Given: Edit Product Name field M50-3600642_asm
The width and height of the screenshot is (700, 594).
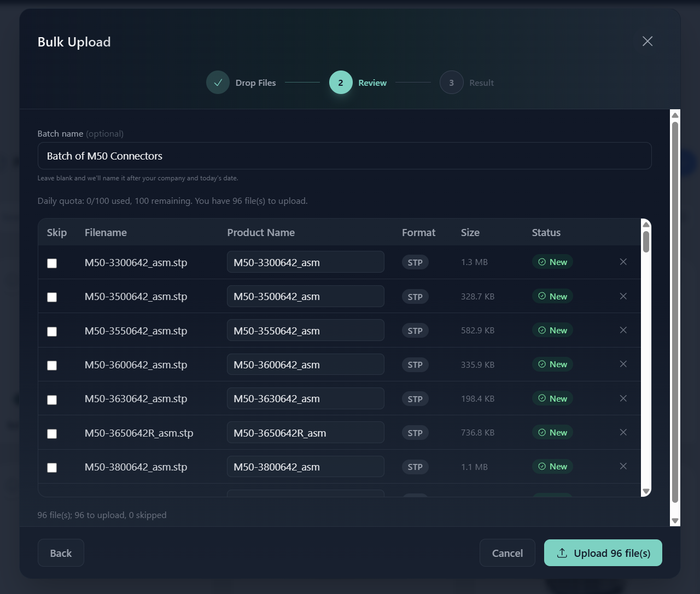Looking at the screenshot, I should pos(306,364).
